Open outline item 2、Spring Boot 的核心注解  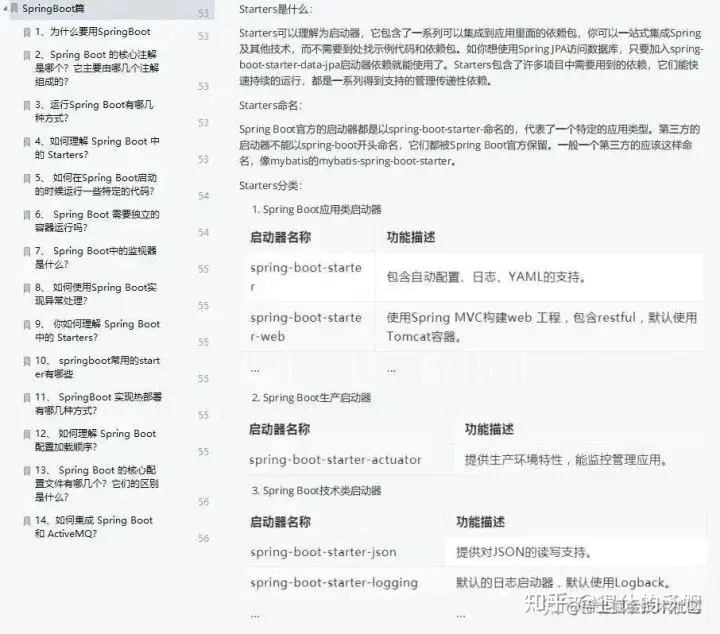(97, 68)
